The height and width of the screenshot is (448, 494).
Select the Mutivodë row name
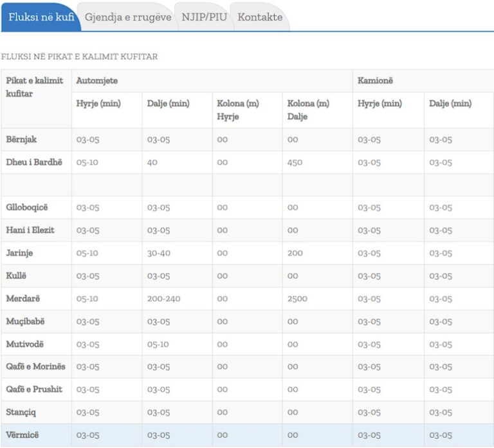coord(25,344)
